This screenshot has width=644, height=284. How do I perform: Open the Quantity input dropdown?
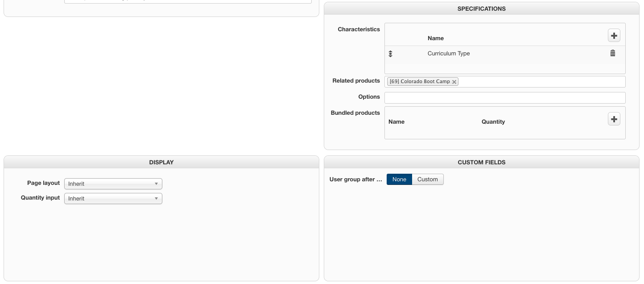coord(113,199)
